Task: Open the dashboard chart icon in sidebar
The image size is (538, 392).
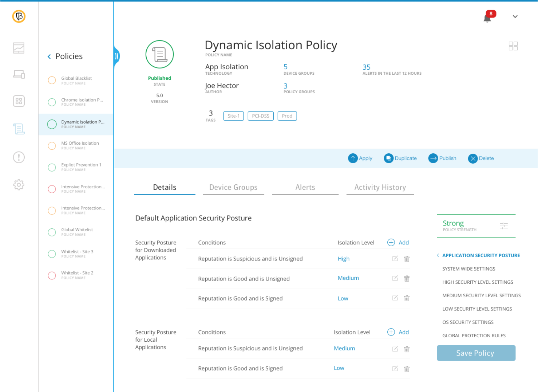Action: pos(19,48)
